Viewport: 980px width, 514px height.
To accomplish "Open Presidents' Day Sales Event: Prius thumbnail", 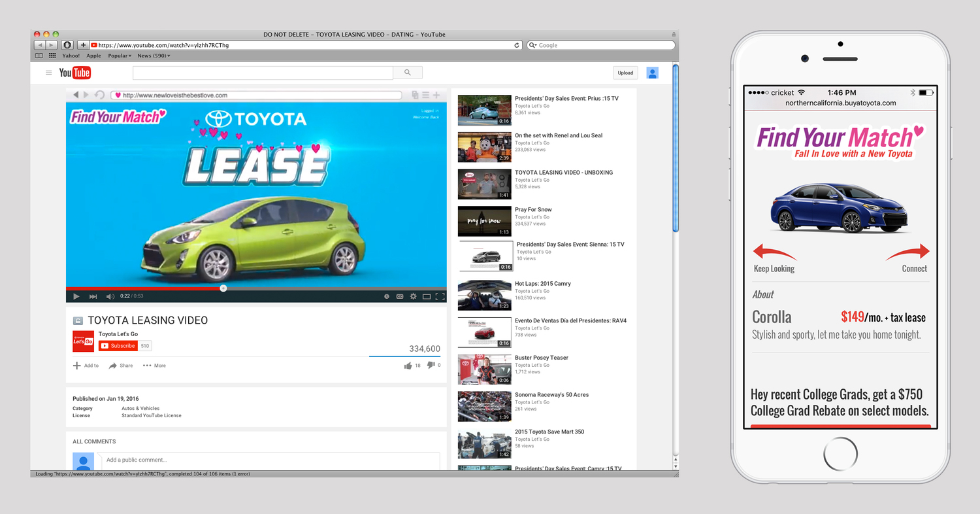I will (484, 110).
